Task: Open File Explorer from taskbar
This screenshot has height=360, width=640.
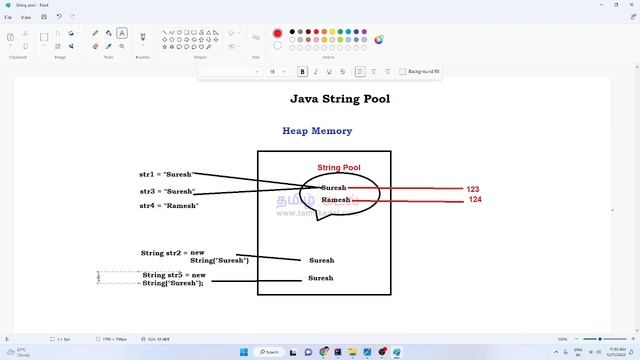Action: (x=352, y=352)
